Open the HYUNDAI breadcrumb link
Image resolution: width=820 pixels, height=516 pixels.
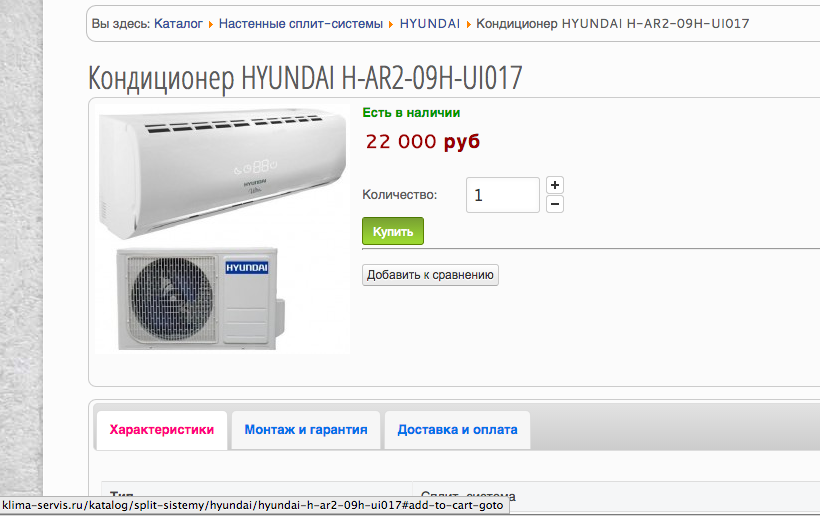click(x=430, y=24)
